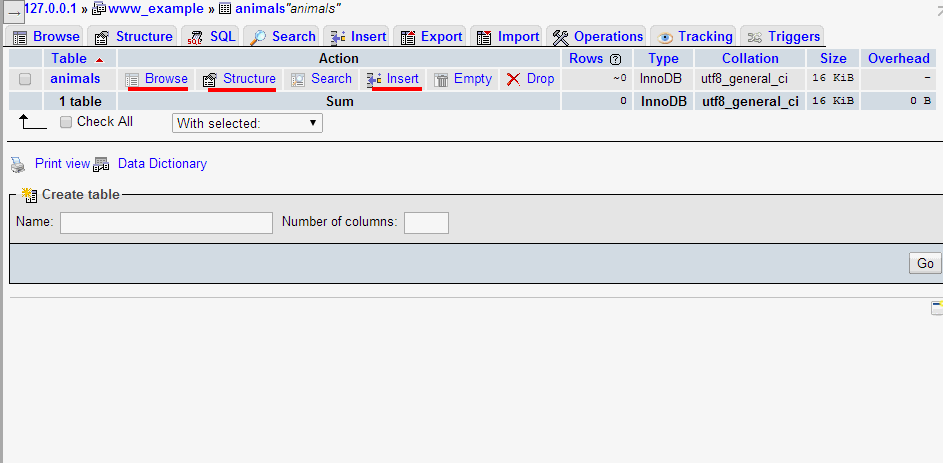The width and height of the screenshot is (943, 463).
Task: Click the Structure tab icon
Action: (x=102, y=38)
